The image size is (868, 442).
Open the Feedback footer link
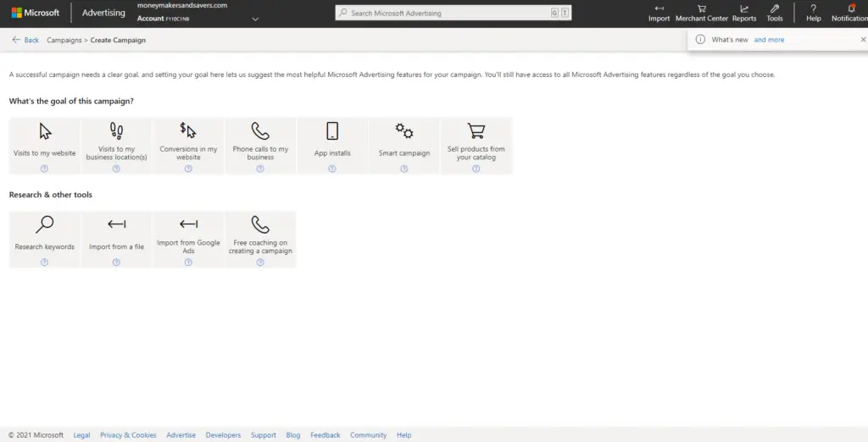(x=325, y=435)
